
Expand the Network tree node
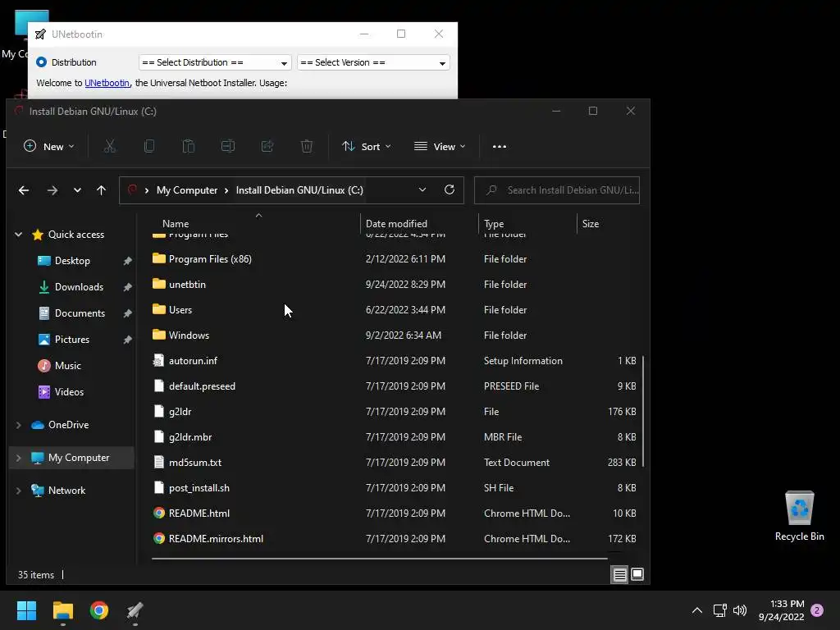pos(18,491)
